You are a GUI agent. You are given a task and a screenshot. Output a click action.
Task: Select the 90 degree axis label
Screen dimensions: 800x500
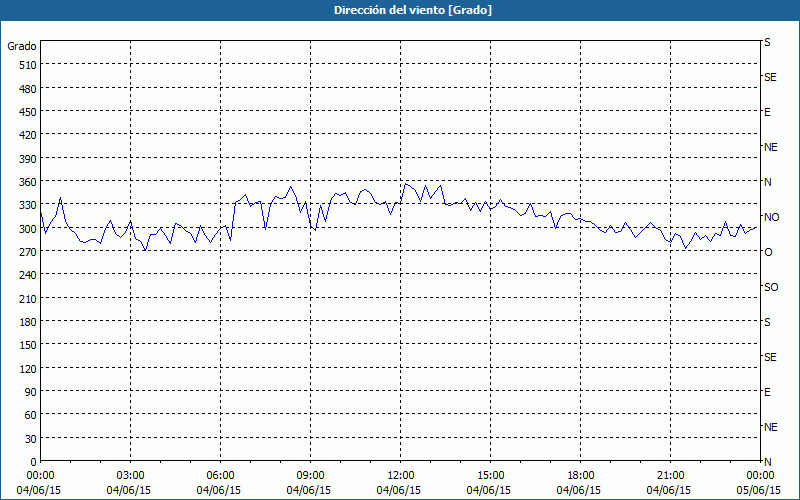pyautogui.click(x=31, y=392)
